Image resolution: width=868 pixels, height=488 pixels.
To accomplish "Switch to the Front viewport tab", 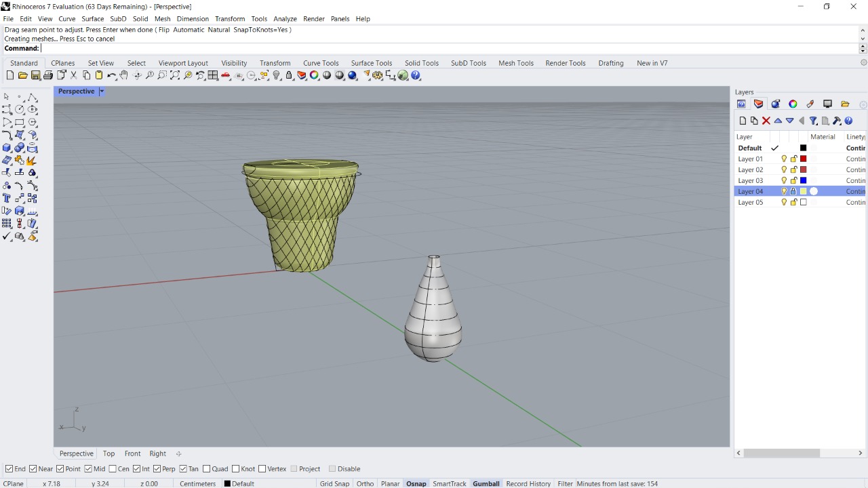I will tap(132, 453).
